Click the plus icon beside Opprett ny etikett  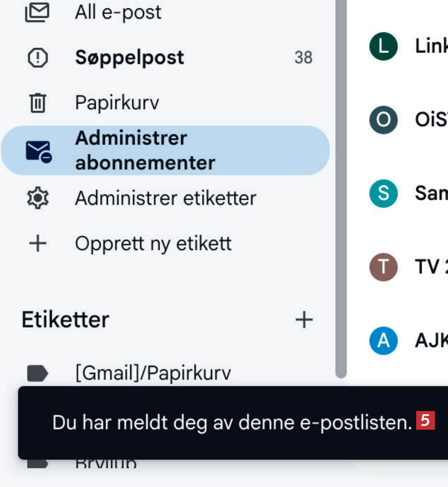click(x=38, y=243)
